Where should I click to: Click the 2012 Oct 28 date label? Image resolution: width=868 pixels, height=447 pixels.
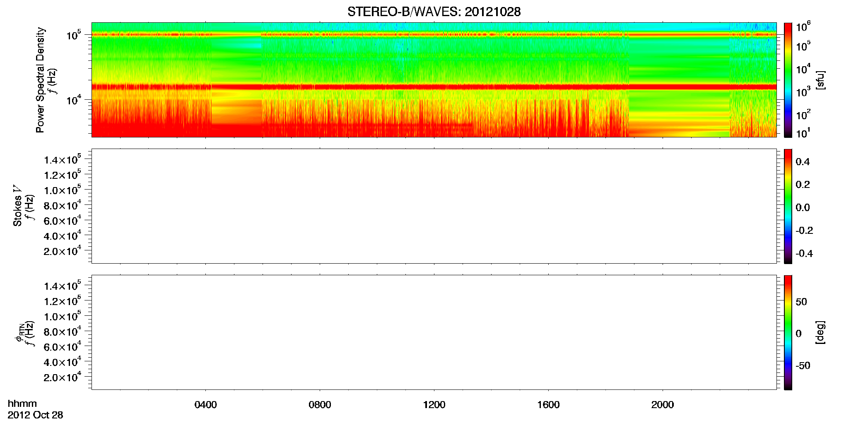point(35,415)
